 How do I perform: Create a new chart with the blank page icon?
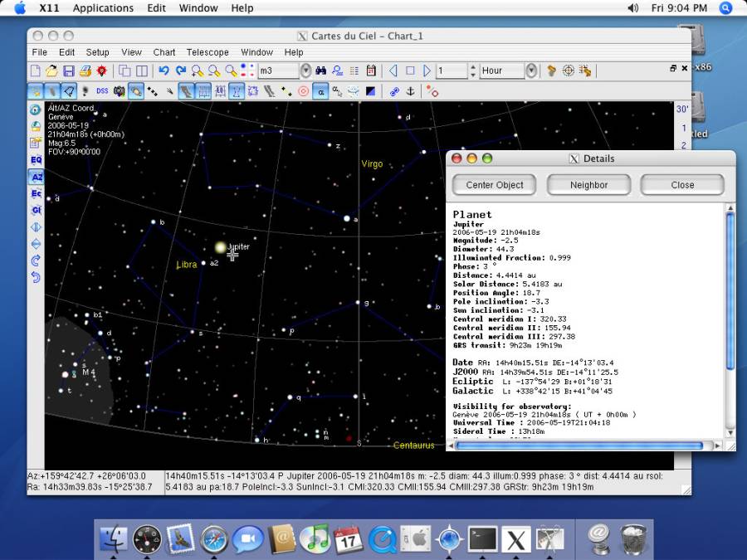point(36,71)
